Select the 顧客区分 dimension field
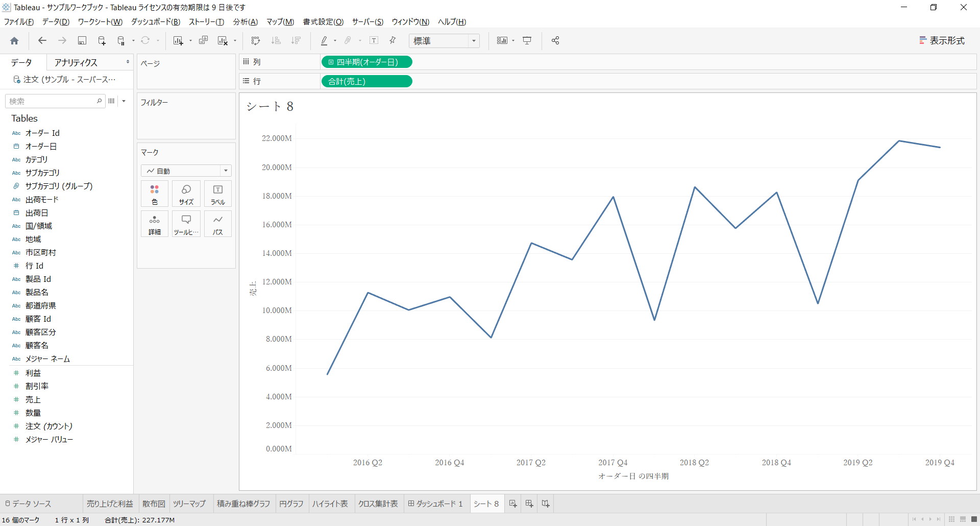 click(x=40, y=332)
